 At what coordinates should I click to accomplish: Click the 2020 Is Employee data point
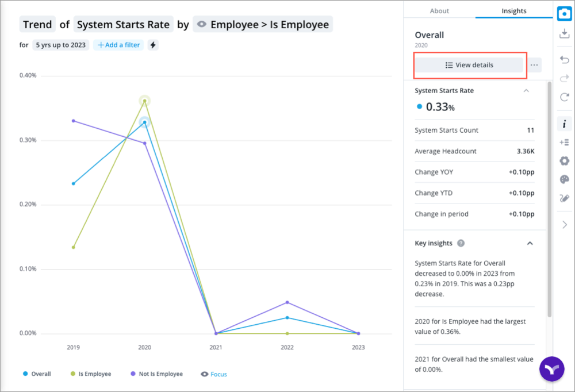(144, 101)
